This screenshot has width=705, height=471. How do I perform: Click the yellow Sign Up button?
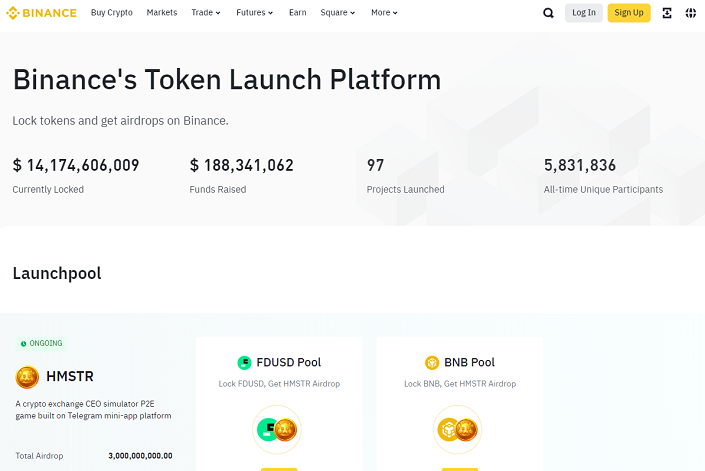click(629, 13)
